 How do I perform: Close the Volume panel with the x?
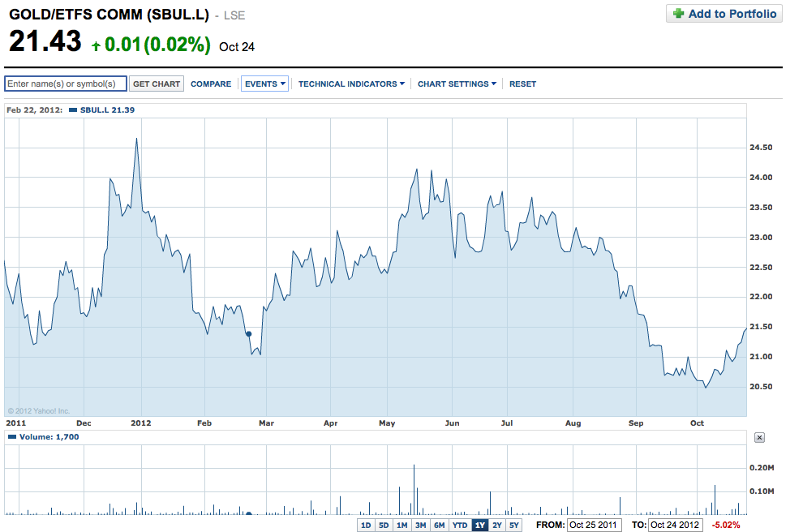759,438
